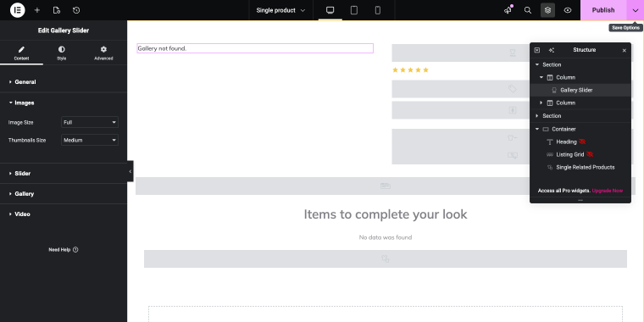The width and height of the screenshot is (644, 322).
Task: Switch to the Content tab
Action: coord(21,53)
